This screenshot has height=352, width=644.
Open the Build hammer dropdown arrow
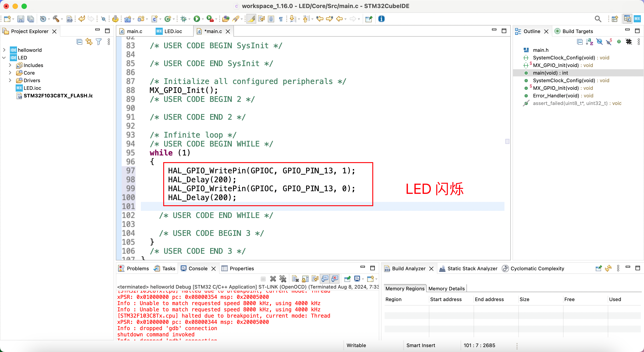click(x=62, y=19)
